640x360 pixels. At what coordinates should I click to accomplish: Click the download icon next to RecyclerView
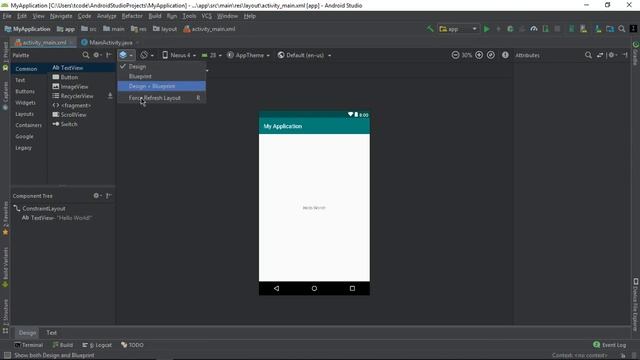click(110, 96)
